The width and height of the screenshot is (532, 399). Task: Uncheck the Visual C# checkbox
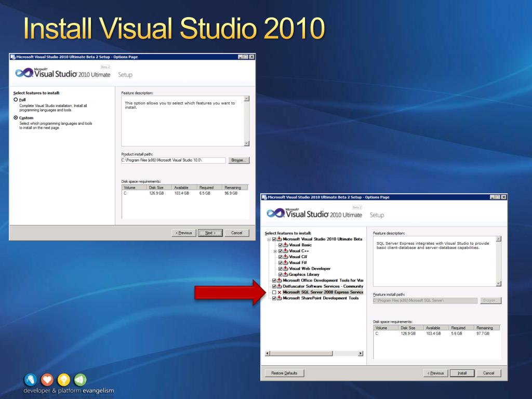(280, 257)
